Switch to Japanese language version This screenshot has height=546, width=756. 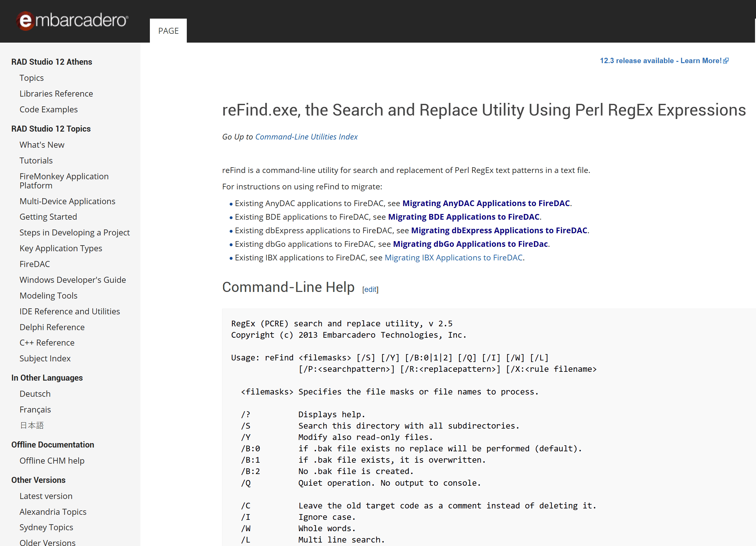pos(32,425)
